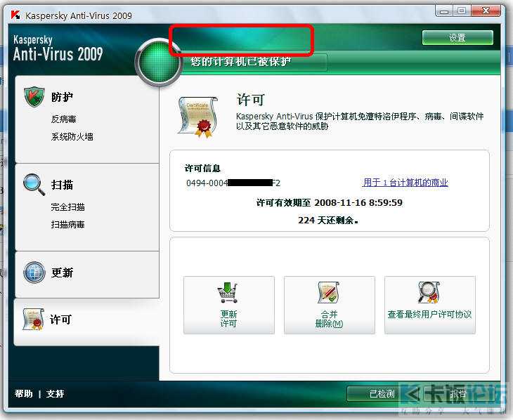Maximize the Kaspersky window

tap(462, 11)
